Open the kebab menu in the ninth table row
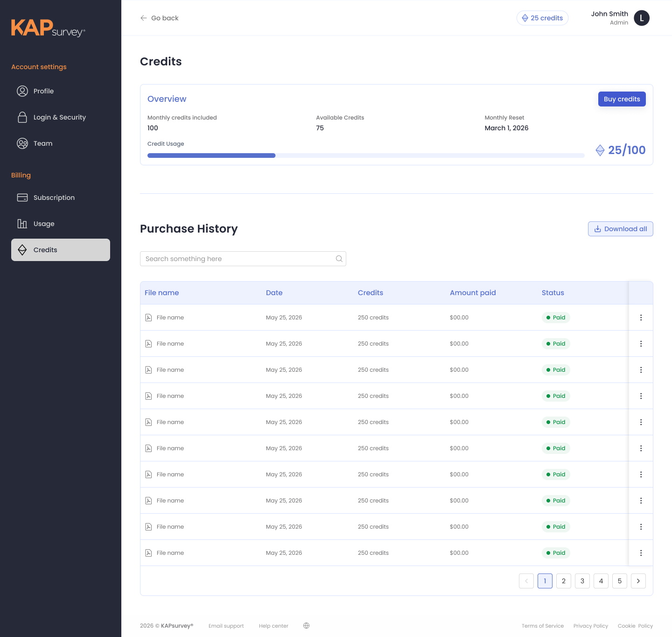The image size is (672, 637). [641, 527]
